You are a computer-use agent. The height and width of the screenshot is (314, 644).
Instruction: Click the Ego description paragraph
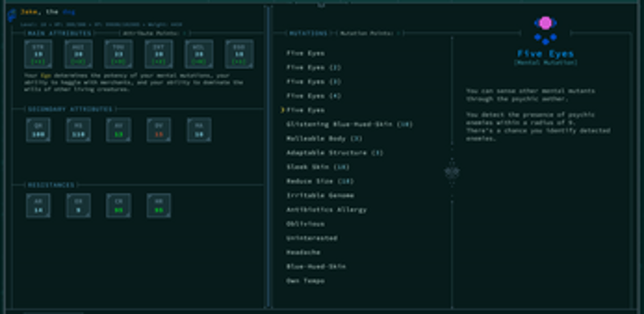(134, 82)
